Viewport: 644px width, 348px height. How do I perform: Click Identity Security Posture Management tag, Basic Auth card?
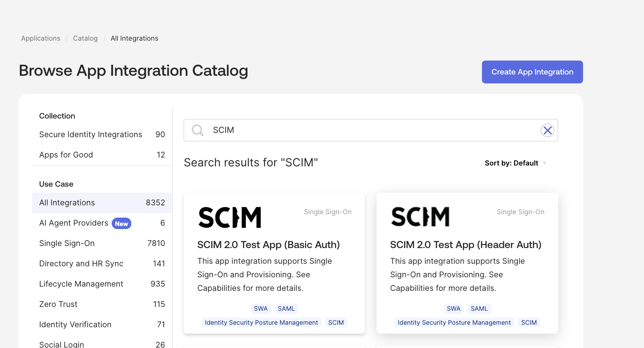[x=261, y=323]
